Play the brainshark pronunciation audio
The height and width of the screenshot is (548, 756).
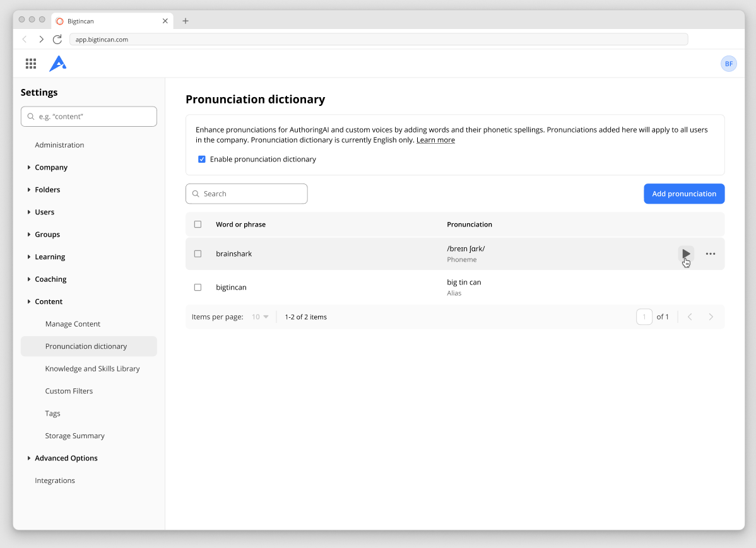coord(685,254)
